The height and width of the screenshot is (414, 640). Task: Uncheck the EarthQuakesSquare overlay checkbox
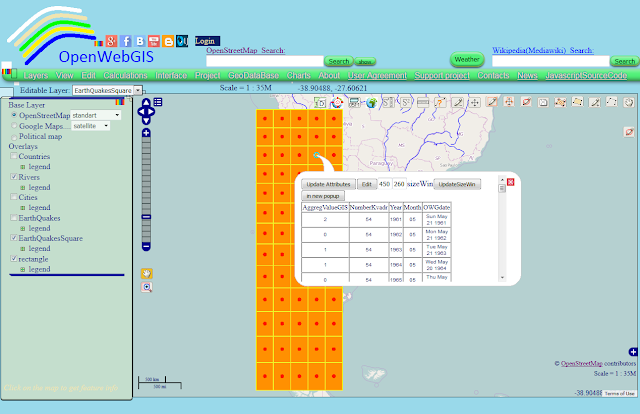14,238
